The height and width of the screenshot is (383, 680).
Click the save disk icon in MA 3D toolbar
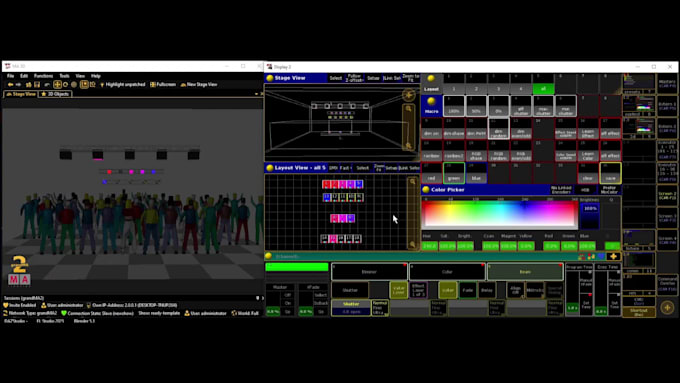37,85
